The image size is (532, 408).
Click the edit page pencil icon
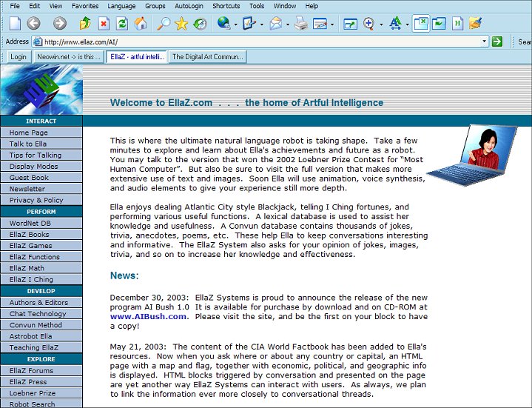coord(249,24)
